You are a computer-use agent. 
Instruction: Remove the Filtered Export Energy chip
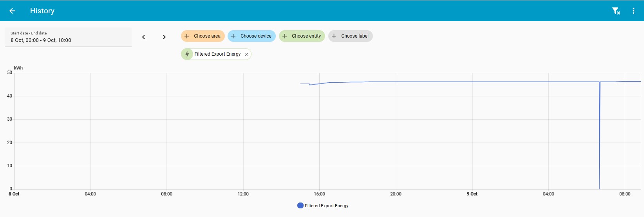coord(246,54)
